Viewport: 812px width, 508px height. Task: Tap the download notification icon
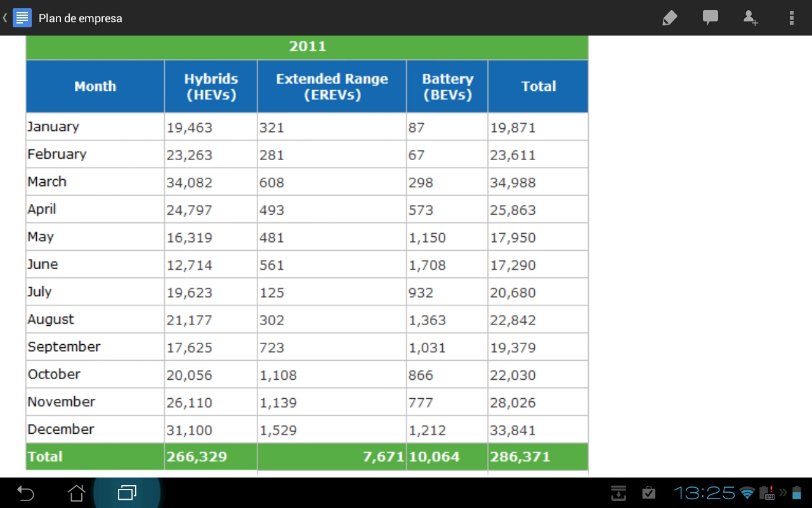tap(619, 493)
